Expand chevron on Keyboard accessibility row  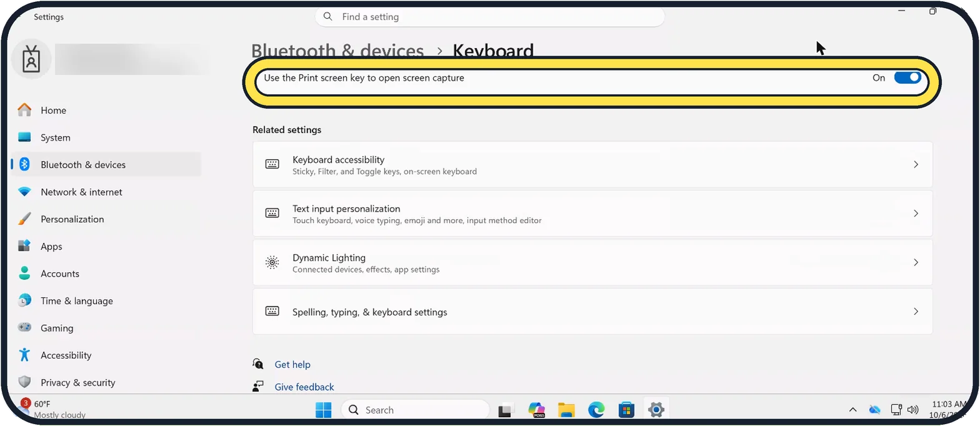[x=916, y=165]
